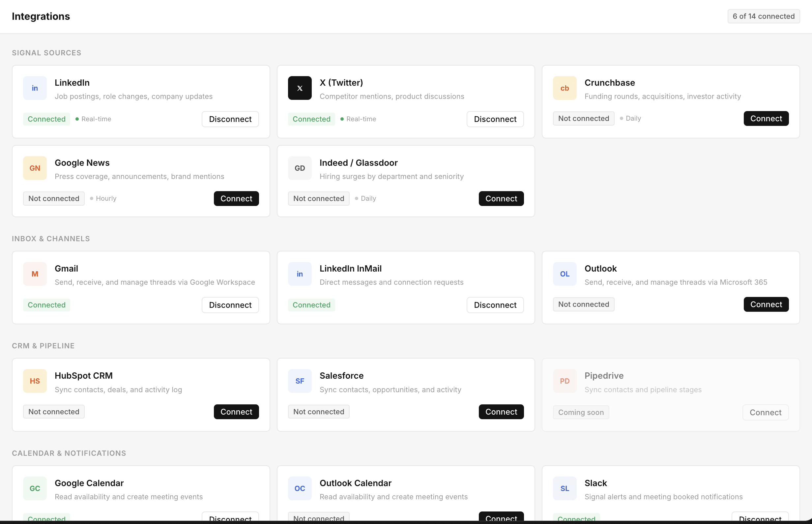Disconnect X (Twitter) integration
This screenshot has width=812, height=524.
tap(495, 119)
